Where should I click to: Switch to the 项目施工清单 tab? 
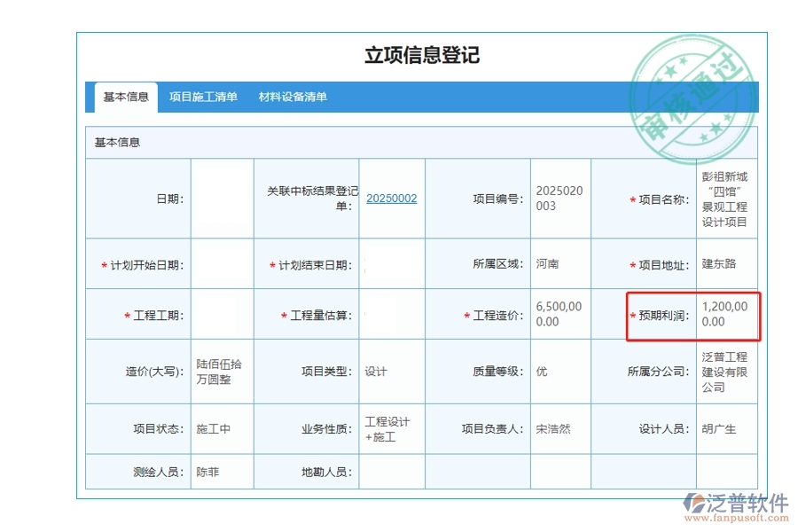203,97
